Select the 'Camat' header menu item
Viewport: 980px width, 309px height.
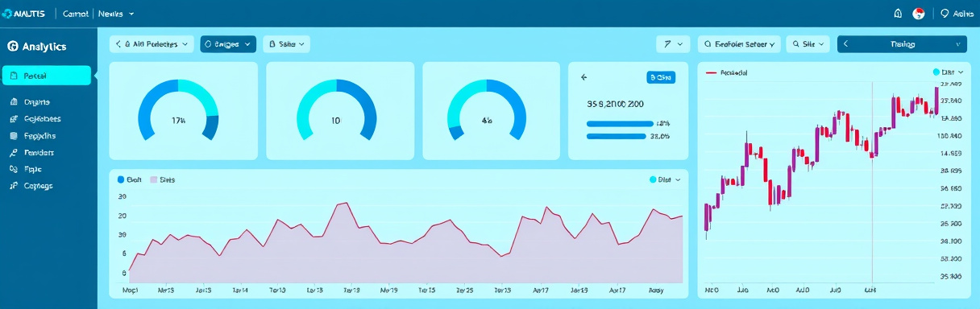[x=75, y=14]
